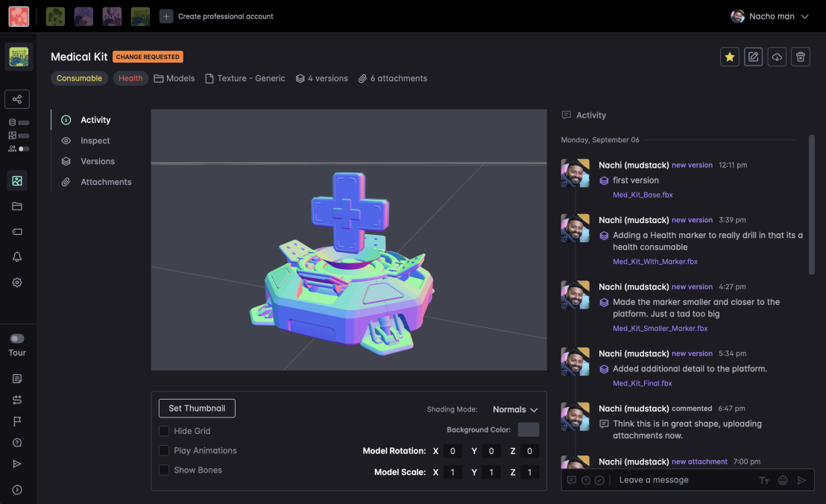826x504 pixels.
Task: Click the Model Rotation X field
Action: pyautogui.click(x=453, y=451)
